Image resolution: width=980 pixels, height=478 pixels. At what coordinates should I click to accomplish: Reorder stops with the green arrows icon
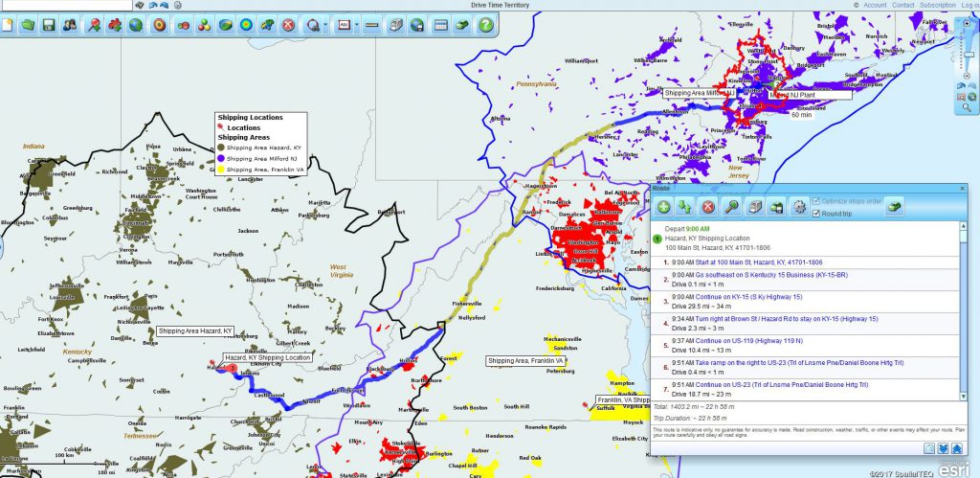(685, 207)
